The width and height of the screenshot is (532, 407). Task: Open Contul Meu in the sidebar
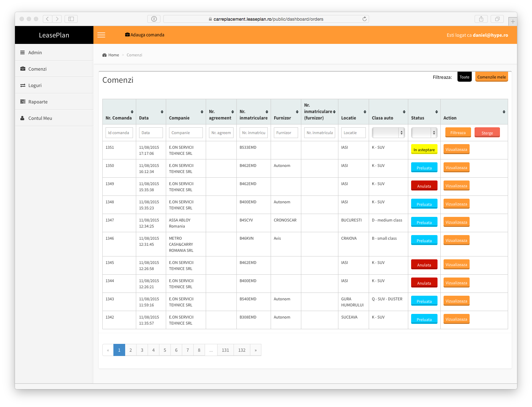pyautogui.click(x=54, y=118)
